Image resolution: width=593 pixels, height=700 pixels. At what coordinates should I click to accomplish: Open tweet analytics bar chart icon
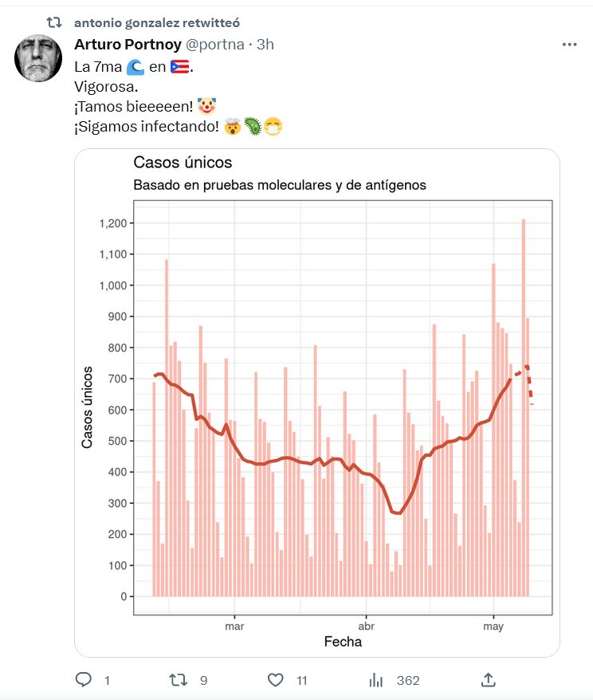pos(376,680)
